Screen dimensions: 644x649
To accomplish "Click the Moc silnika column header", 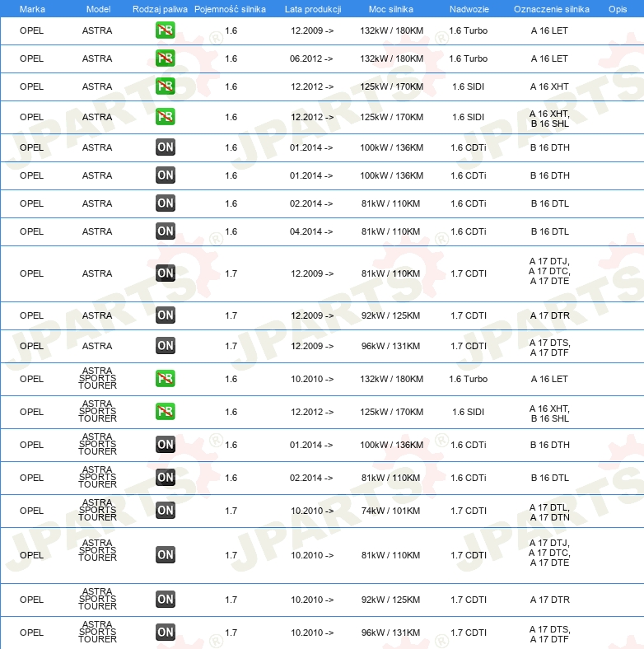I will click(x=391, y=9).
